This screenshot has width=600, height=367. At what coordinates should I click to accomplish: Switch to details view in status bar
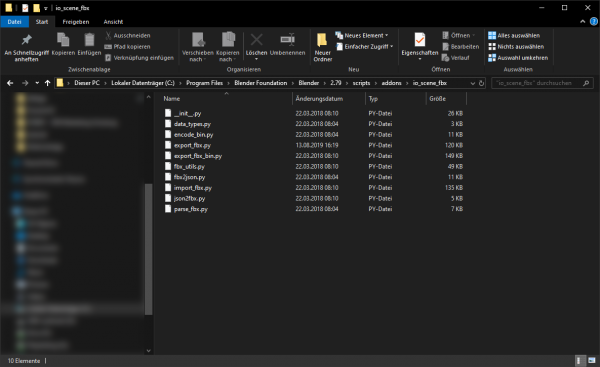579,360
